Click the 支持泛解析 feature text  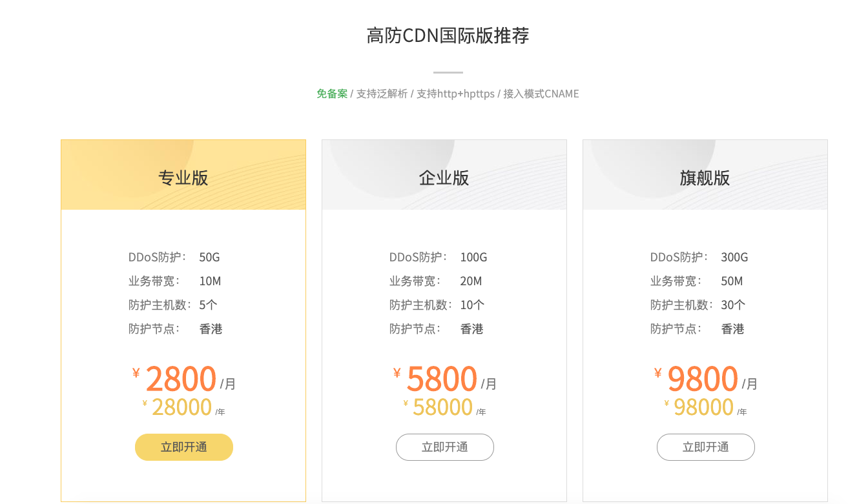coord(382,94)
